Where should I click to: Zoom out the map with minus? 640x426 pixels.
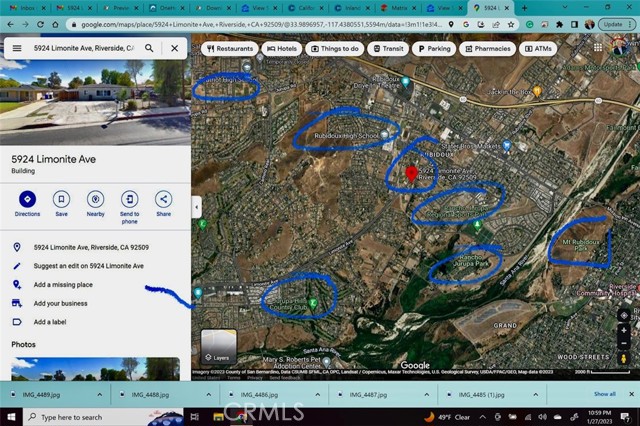[x=624, y=343]
